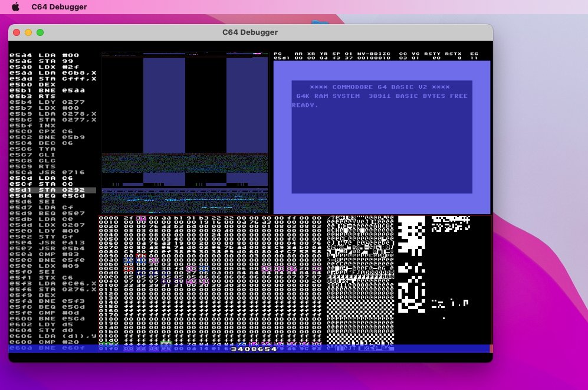Choose disassembly line e5b9 LDA 0278,x
588x390 pixels.
coord(53,114)
